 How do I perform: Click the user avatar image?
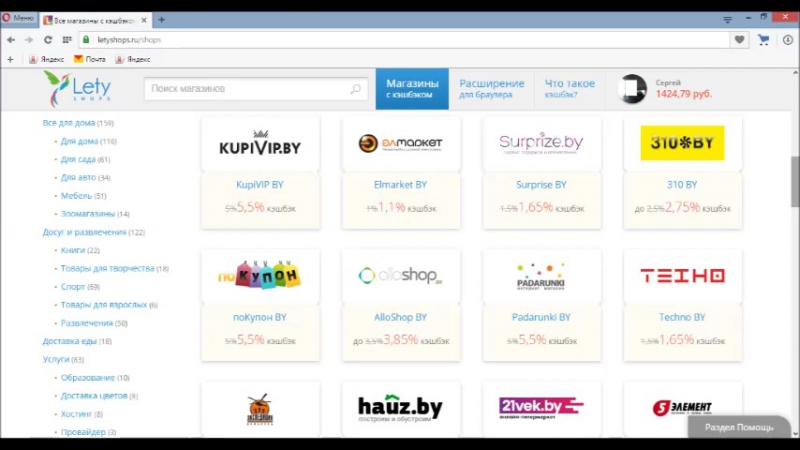[x=633, y=89]
